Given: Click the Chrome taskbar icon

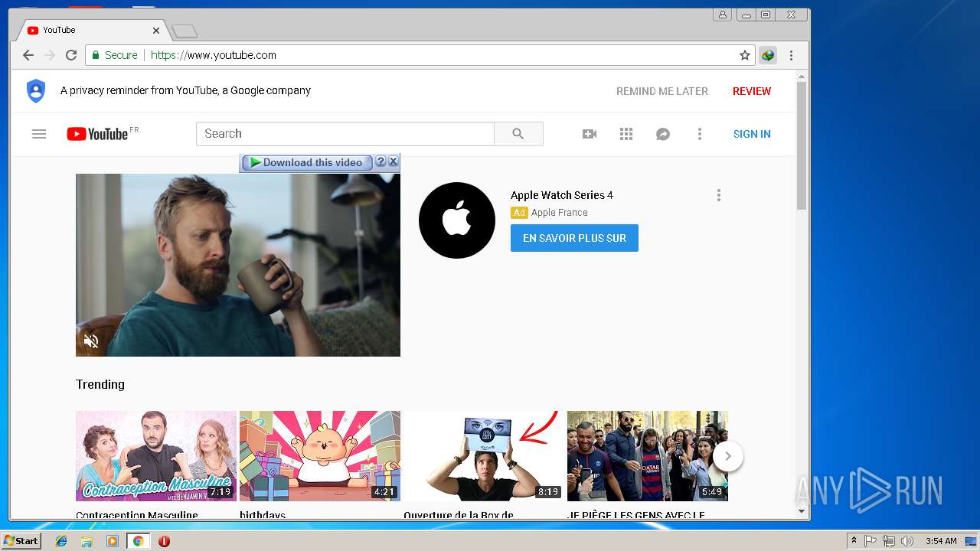Looking at the screenshot, I should [138, 541].
